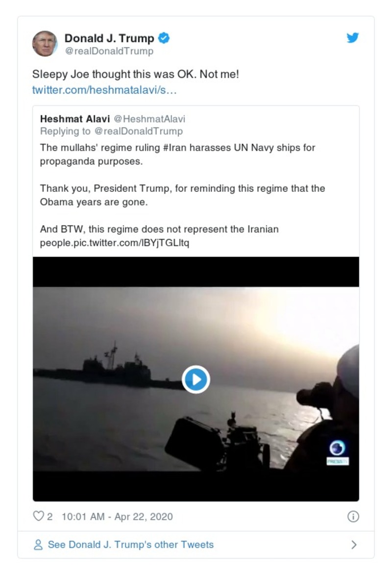Open Donald J. Trump's profile avatar

(x=45, y=44)
